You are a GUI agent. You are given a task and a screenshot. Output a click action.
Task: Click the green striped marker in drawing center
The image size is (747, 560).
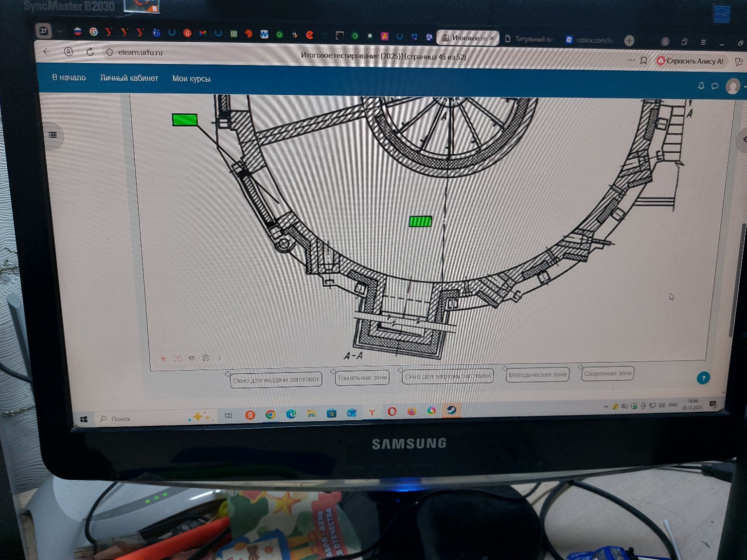(420, 222)
